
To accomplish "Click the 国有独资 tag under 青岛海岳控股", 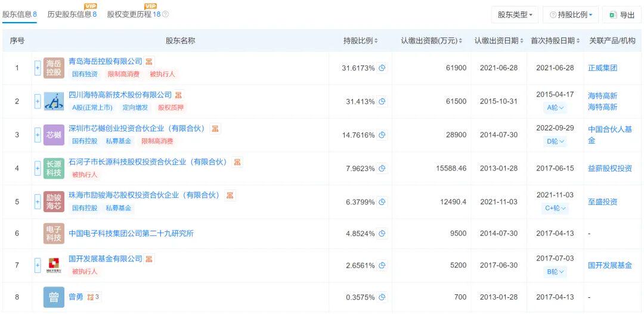I will click(x=85, y=74).
